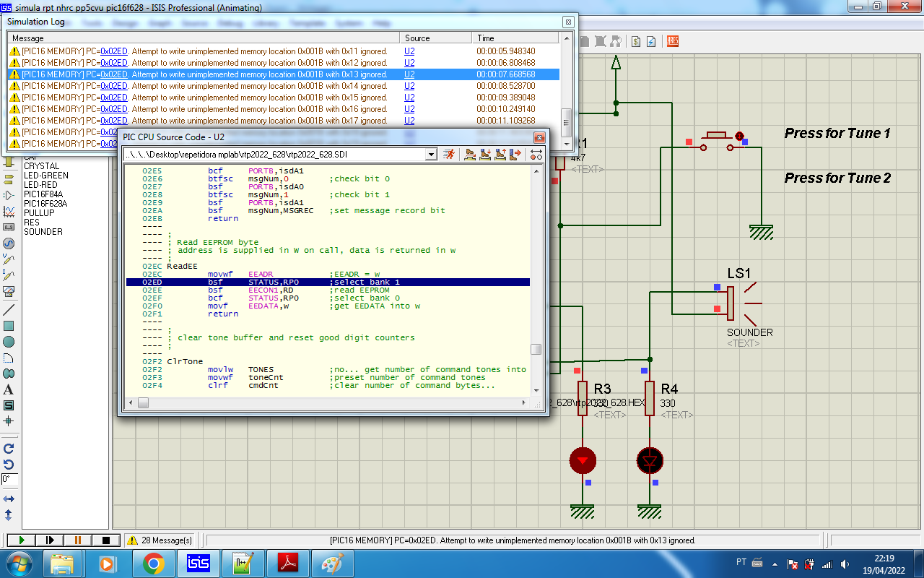Viewport: 924px width, 578px height.
Task: Select the 2D Symbol tool
Action: 9,405
